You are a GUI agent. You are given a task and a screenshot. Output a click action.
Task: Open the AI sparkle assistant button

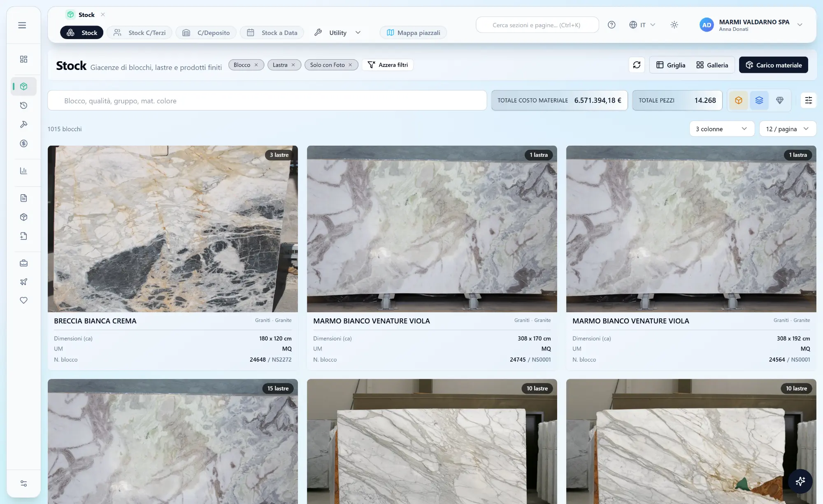[x=800, y=481]
